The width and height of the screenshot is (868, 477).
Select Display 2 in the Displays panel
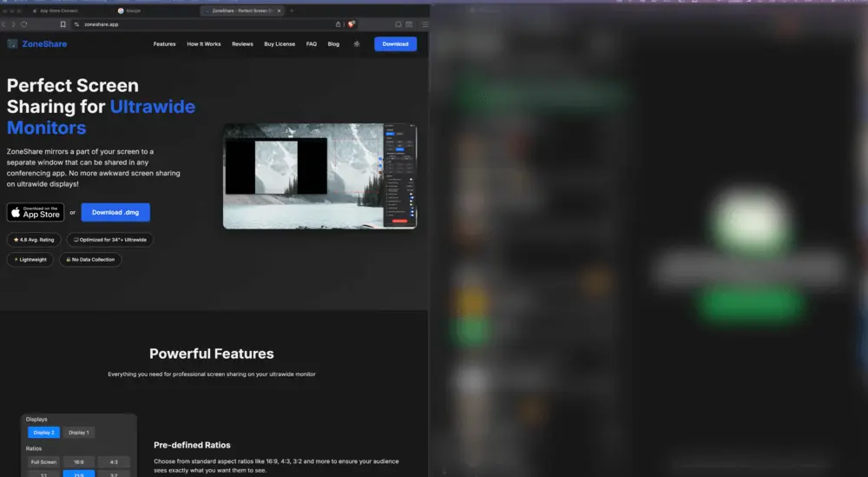pyautogui.click(x=43, y=432)
